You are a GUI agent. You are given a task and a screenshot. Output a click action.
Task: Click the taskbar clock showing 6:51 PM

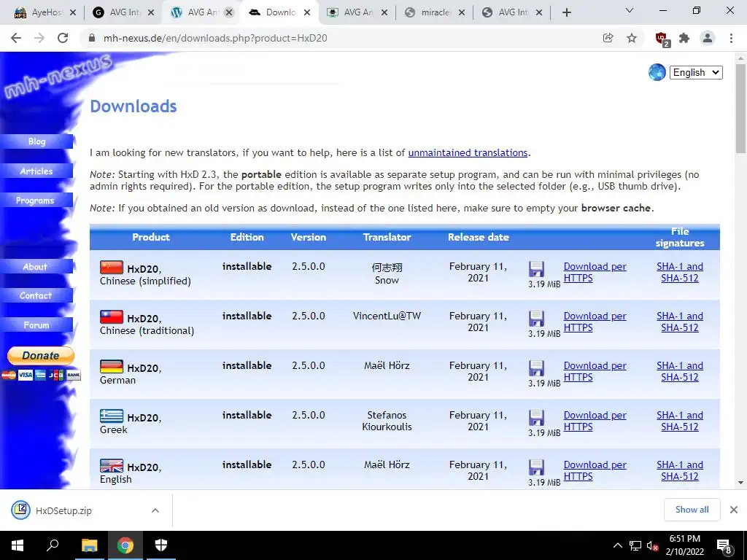[684, 545]
